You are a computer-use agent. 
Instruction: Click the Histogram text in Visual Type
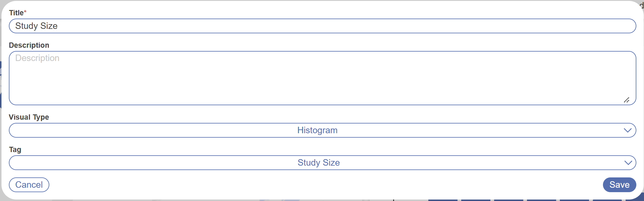[317, 130]
